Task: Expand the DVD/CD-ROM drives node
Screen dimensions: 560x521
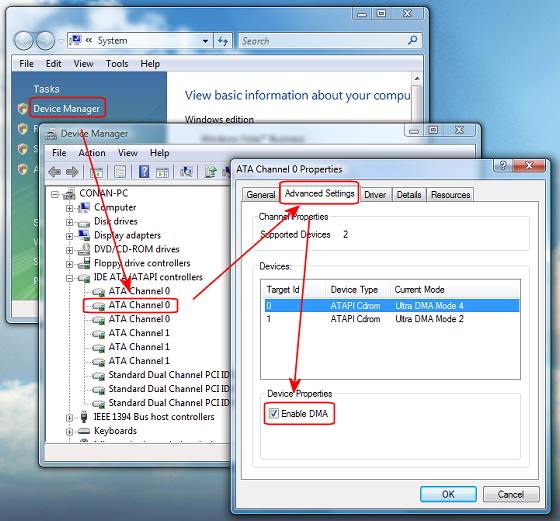Action: tap(69, 250)
